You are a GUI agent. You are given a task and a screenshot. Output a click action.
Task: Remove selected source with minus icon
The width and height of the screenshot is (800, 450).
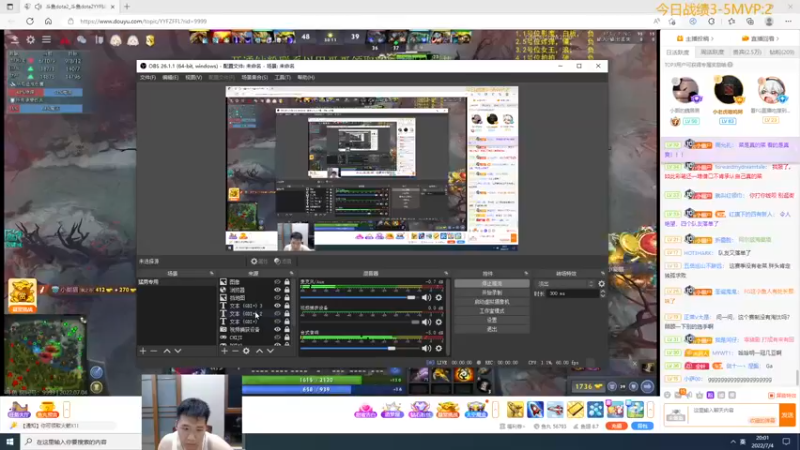[x=235, y=351]
